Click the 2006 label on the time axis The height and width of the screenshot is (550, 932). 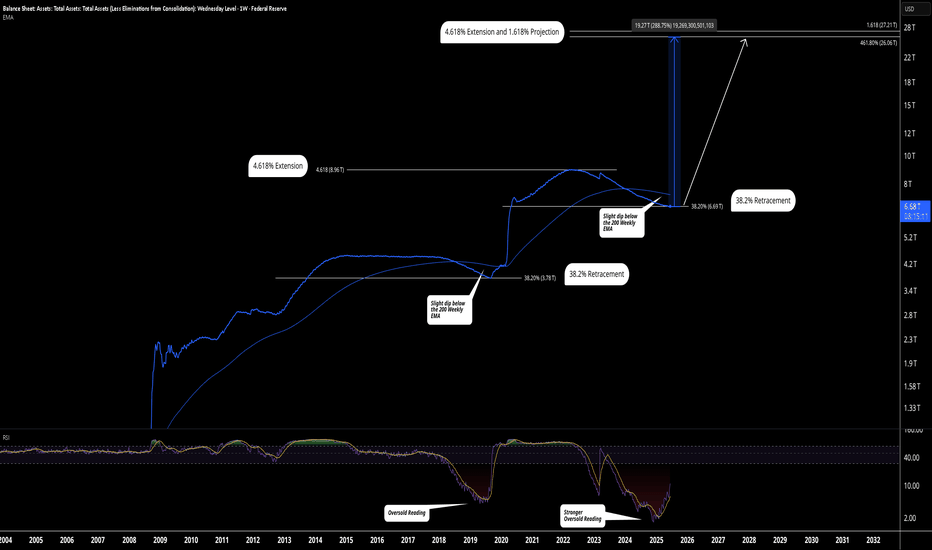pyautogui.click(x=67, y=540)
